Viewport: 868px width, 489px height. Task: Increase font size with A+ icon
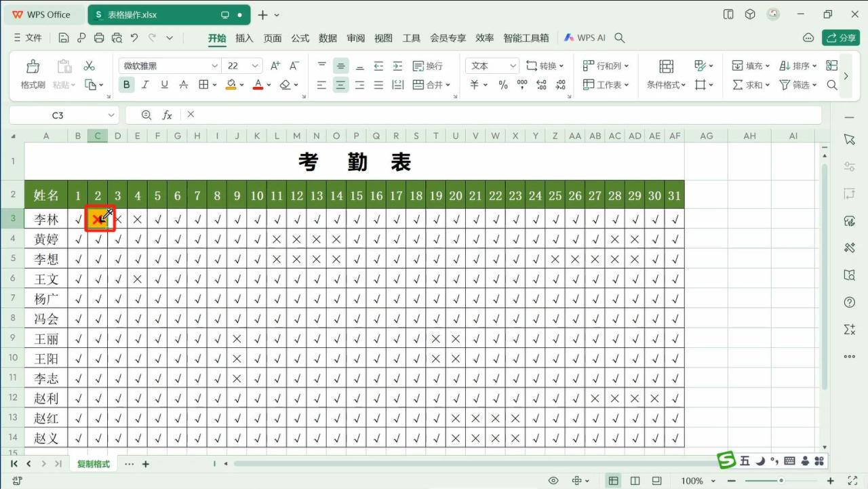point(275,66)
